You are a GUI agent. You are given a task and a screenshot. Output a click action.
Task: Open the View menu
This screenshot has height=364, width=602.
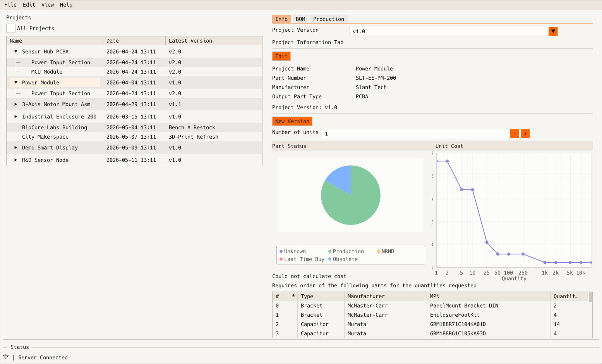pyautogui.click(x=48, y=5)
